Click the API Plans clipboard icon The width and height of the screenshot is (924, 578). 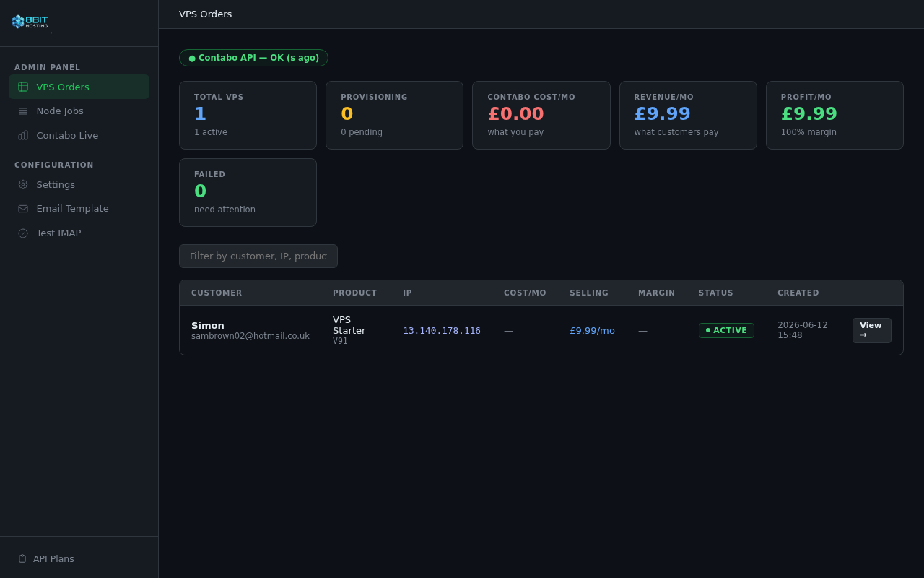pos(22,558)
